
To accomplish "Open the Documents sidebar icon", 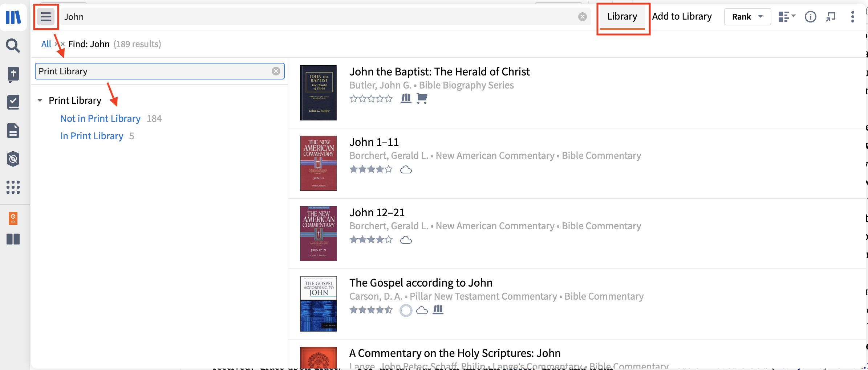I will pos(13,131).
